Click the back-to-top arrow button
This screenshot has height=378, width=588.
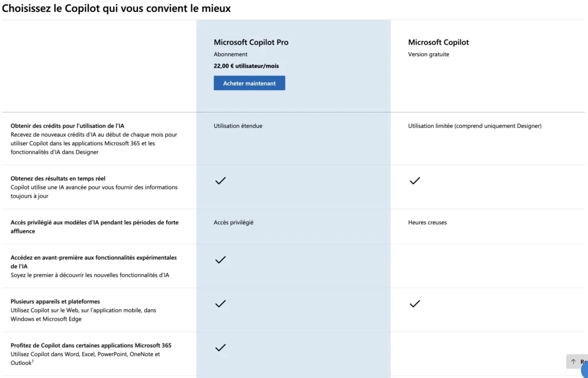[574, 361]
